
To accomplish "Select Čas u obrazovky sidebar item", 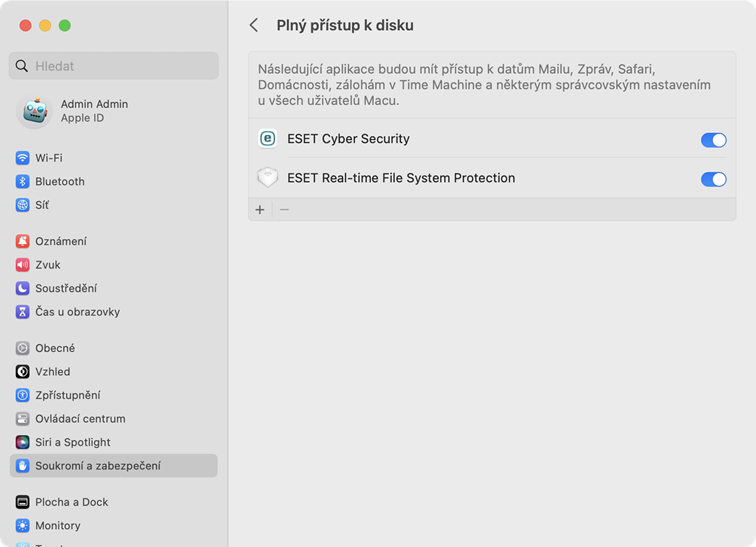I will click(x=77, y=312).
